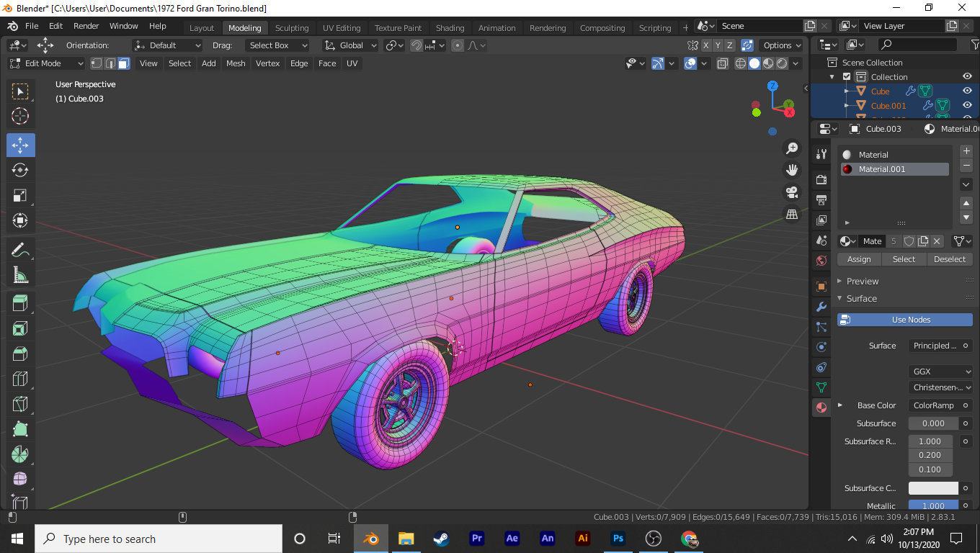Select the Rotate tool
This screenshot has height=553, width=980.
pyautogui.click(x=20, y=170)
